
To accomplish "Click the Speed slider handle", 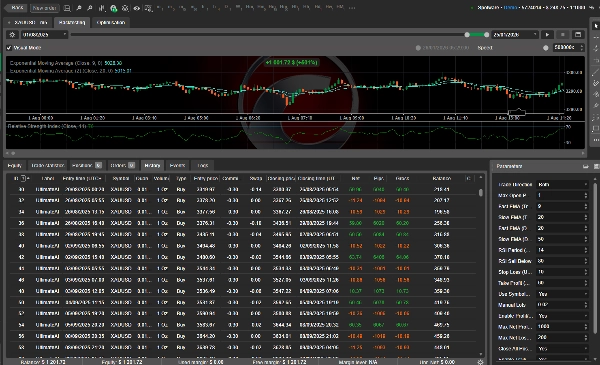I will tap(546, 48).
